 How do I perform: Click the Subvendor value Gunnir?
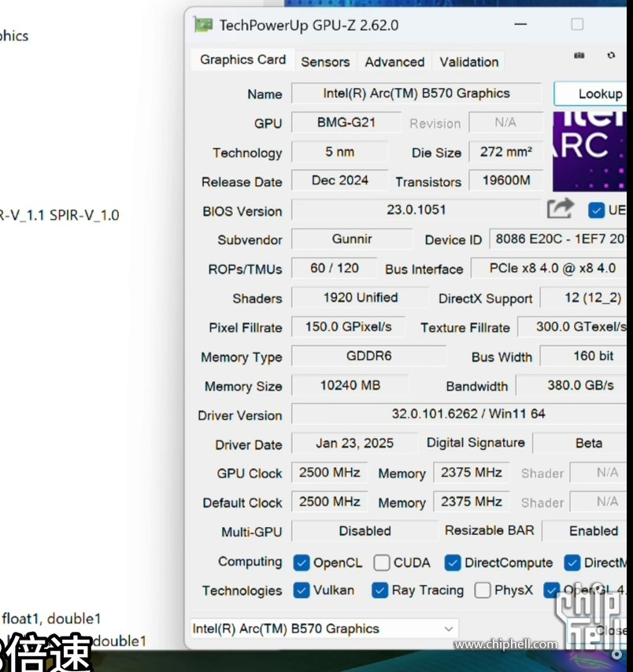(x=352, y=239)
